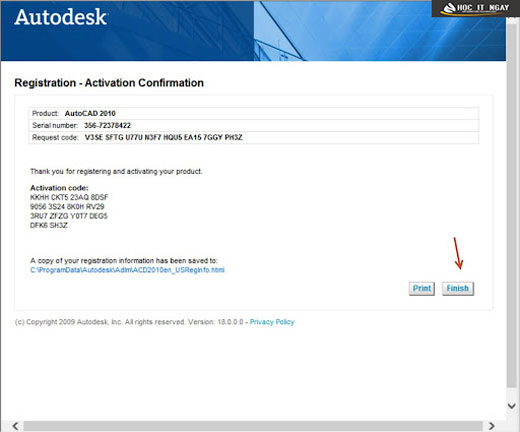Click the vertical scrollbar thumb
The height and width of the screenshot is (432, 520).
pos(512,203)
